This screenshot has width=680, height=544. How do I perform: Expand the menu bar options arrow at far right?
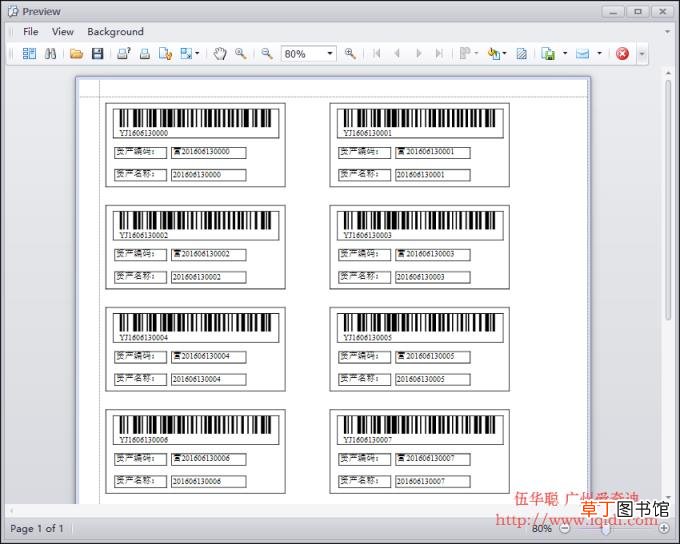667,32
